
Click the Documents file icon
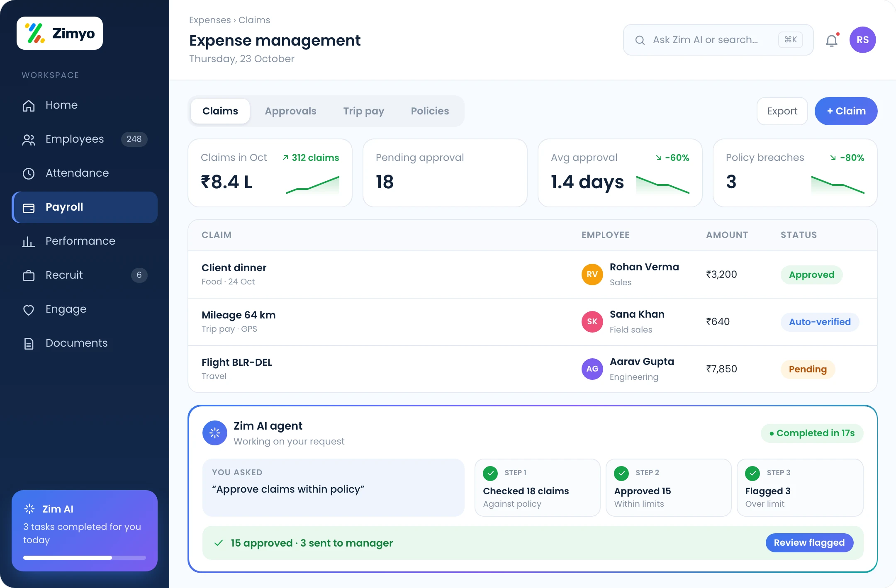[x=29, y=343]
